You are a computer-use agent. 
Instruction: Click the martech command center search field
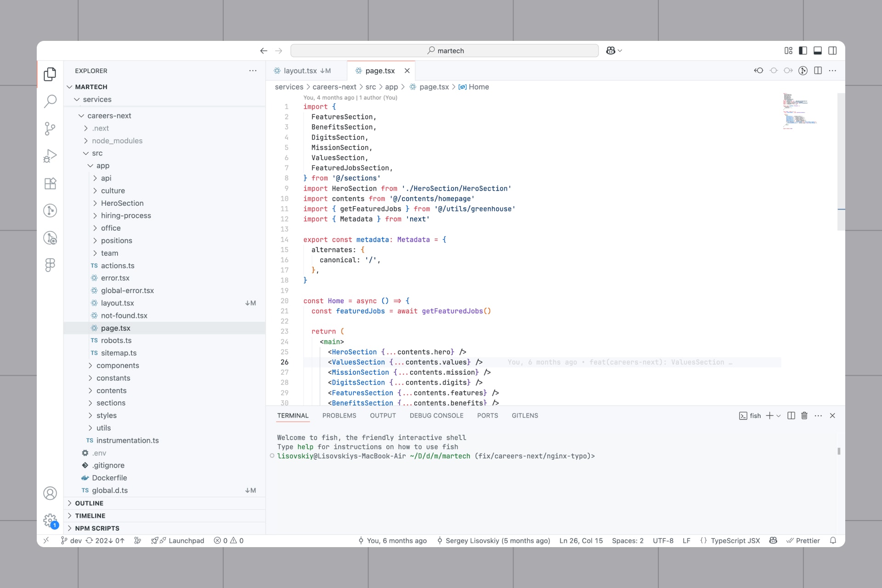pyautogui.click(x=444, y=51)
